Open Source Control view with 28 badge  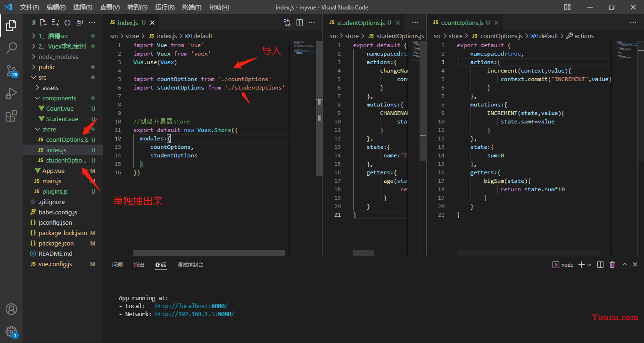(11, 71)
